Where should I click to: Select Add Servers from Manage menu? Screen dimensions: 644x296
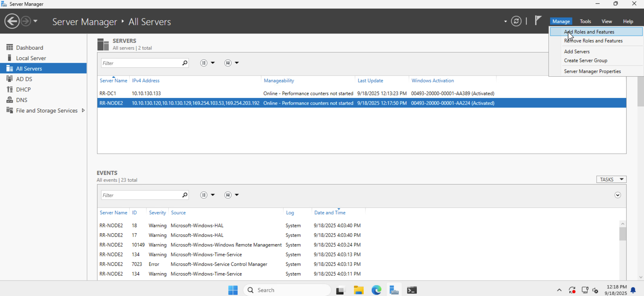(596, 51)
